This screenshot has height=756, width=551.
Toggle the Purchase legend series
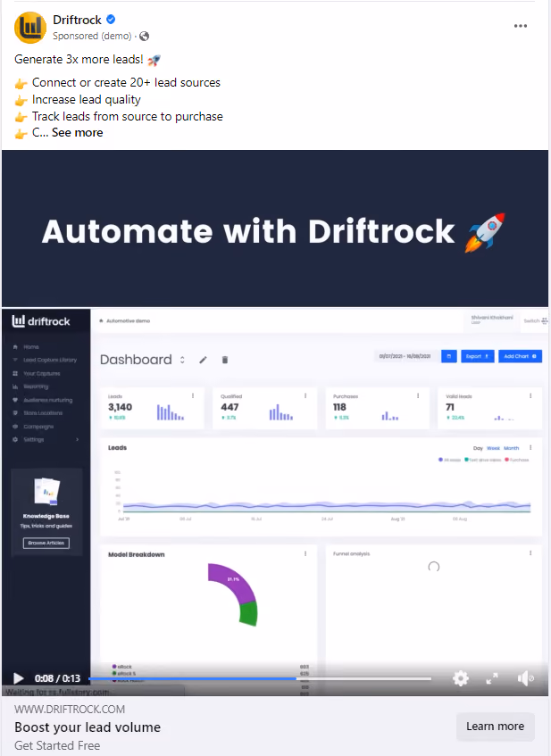[517, 460]
